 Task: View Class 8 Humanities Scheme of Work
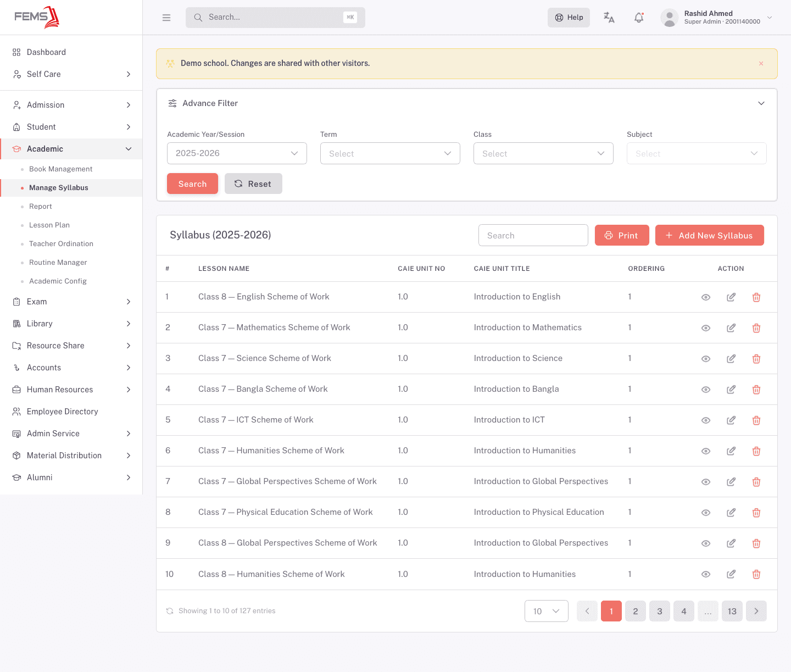coord(706,574)
